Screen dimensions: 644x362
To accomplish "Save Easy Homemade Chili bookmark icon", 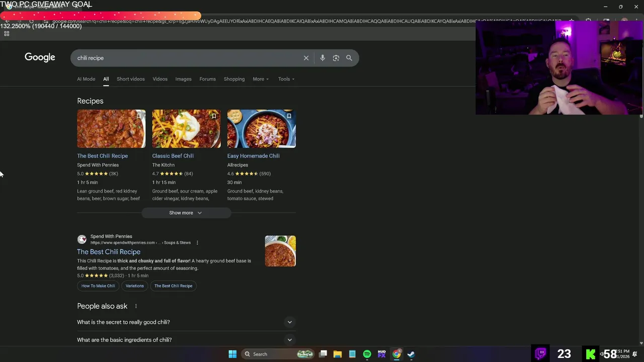I will tap(289, 116).
